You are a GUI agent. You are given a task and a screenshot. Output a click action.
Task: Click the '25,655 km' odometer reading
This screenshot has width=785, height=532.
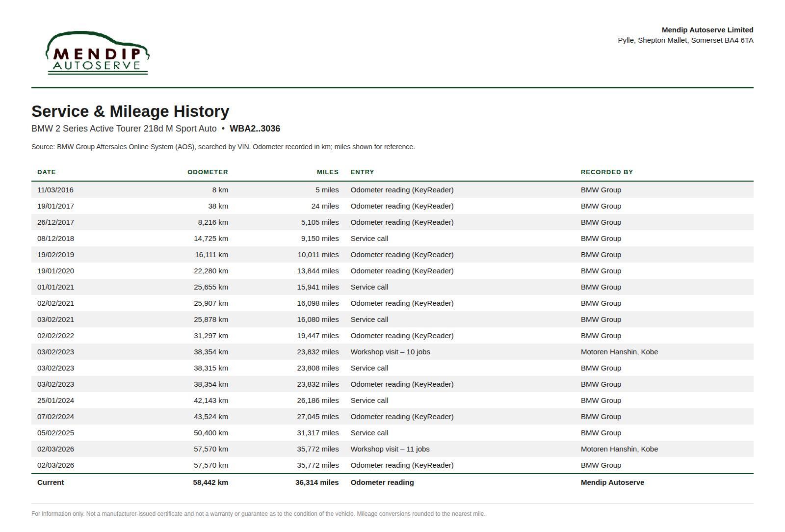pos(211,287)
